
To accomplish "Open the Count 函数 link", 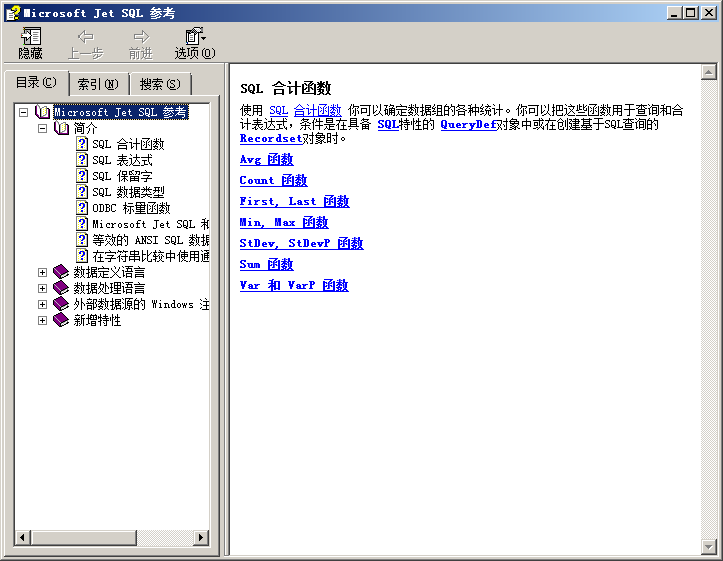I will coord(273,180).
